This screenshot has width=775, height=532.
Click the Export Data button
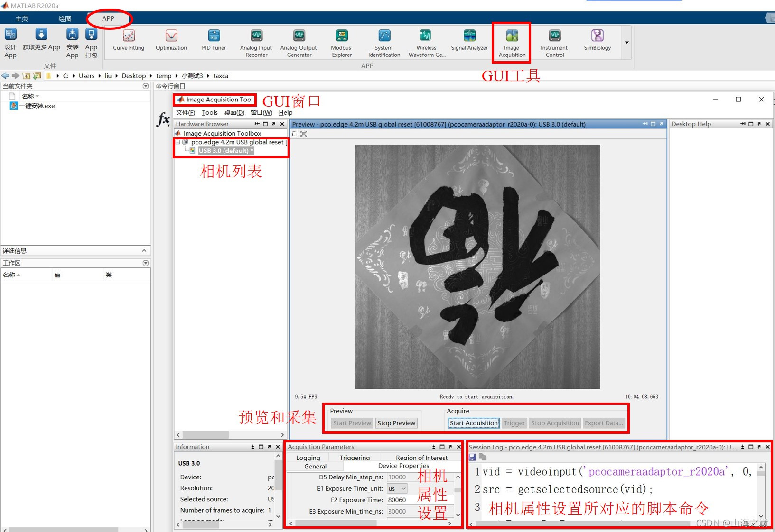coord(604,422)
